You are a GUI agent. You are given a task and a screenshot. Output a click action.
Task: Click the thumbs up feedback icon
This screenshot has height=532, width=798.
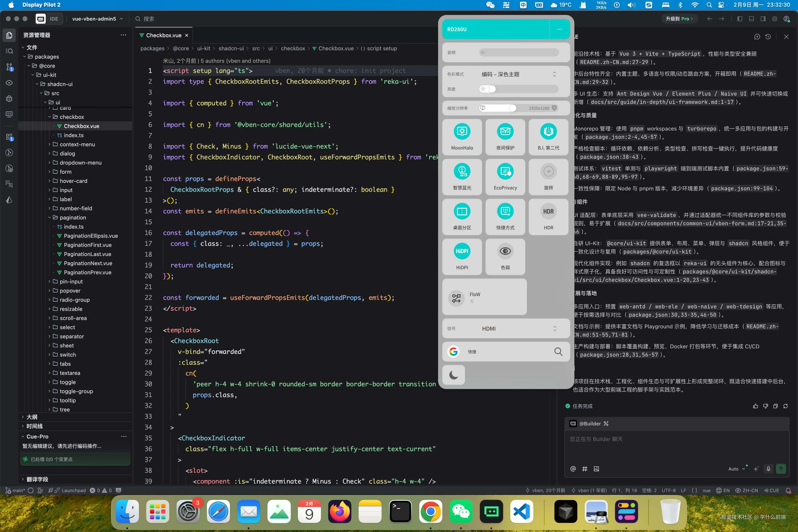point(755,406)
